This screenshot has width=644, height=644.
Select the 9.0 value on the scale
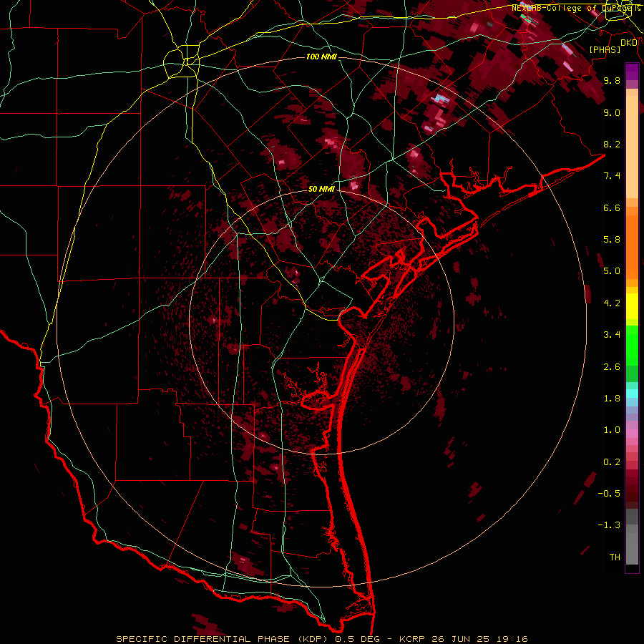click(x=612, y=112)
